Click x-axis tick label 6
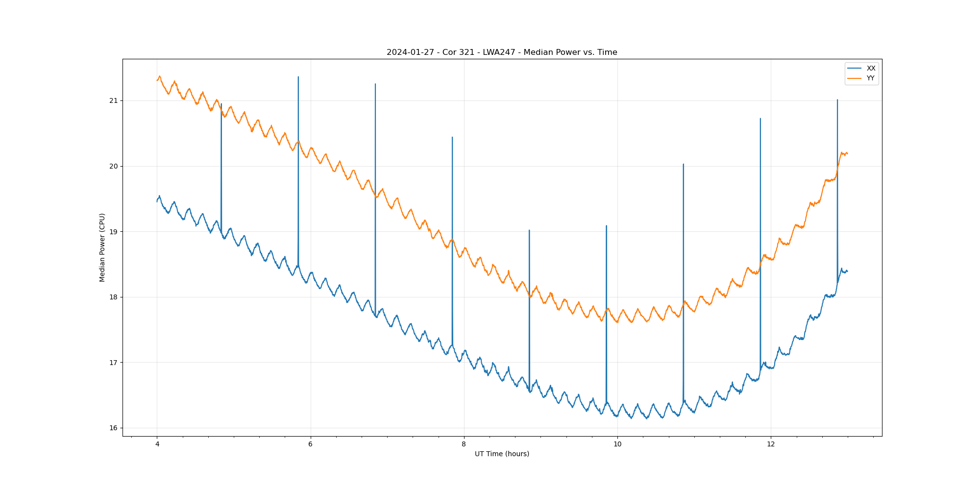Screen dimensions: 980x490 click(x=310, y=444)
